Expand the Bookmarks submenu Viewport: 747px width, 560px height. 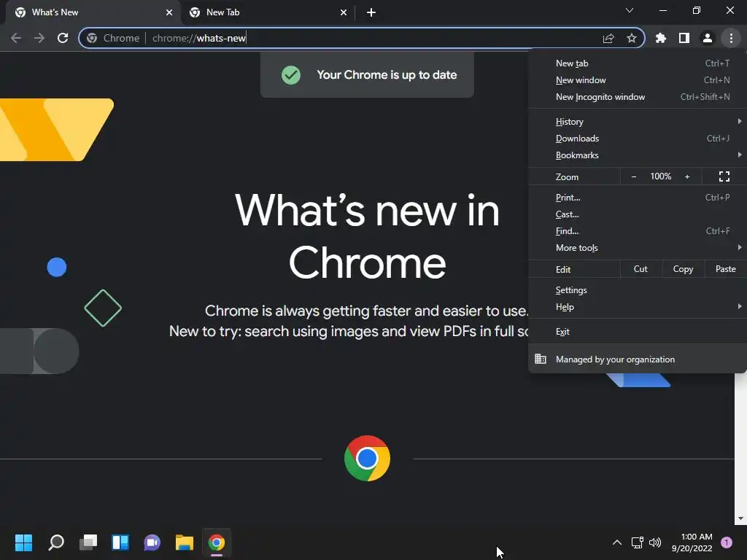[x=638, y=155]
